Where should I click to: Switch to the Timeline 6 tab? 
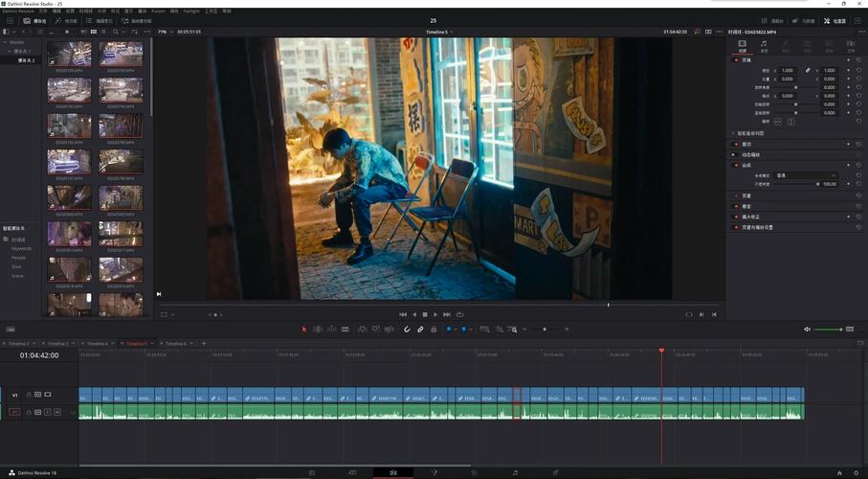pyautogui.click(x=176, y=344)
